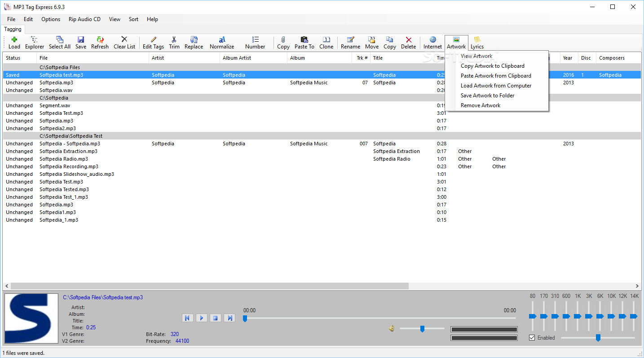Screen dimensions: 644x358
Task: Select the Softpedia Slideshow_audio.mp3 row
Action: pos(322,174)
